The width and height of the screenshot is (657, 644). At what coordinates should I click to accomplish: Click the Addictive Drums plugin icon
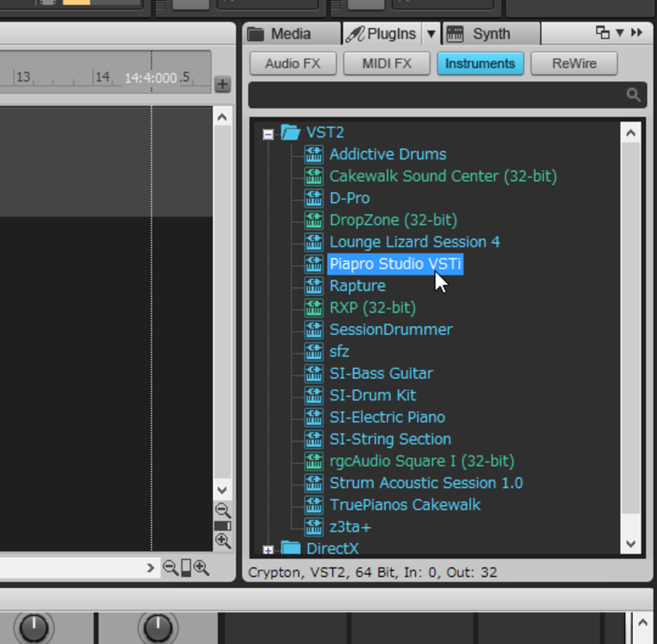tap(314, 154)
